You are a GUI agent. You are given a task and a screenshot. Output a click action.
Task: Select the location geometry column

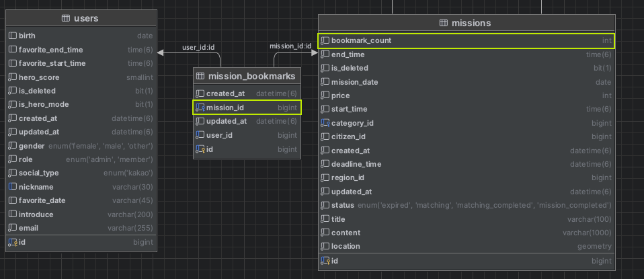pyautogui.click(x=467, y=246)
